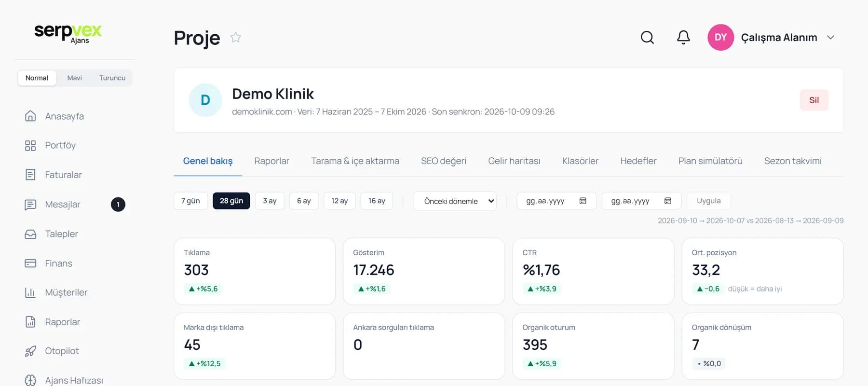Screen dimensions: 868x386
Task: Click the Portföy grid icon
Action: point(30,145)
